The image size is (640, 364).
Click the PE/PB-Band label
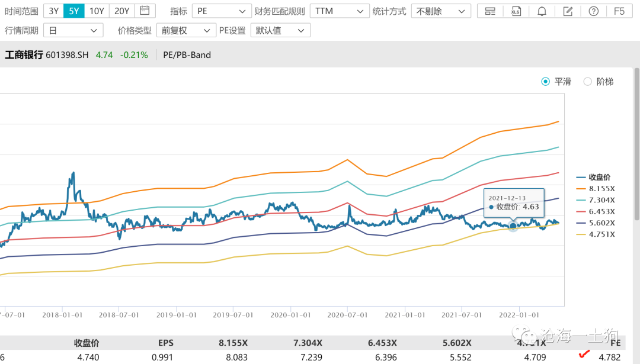point(187,55)
